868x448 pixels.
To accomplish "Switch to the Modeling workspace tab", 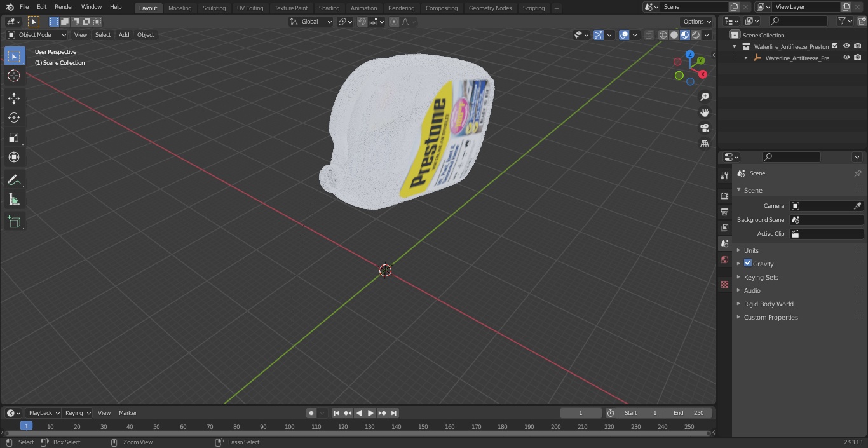I will coord(180,8).
